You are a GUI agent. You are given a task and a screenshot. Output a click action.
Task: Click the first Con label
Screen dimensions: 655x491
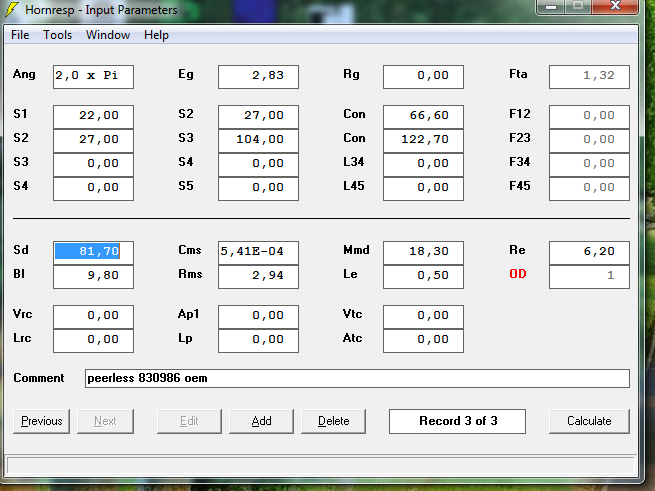click(354, 114)
